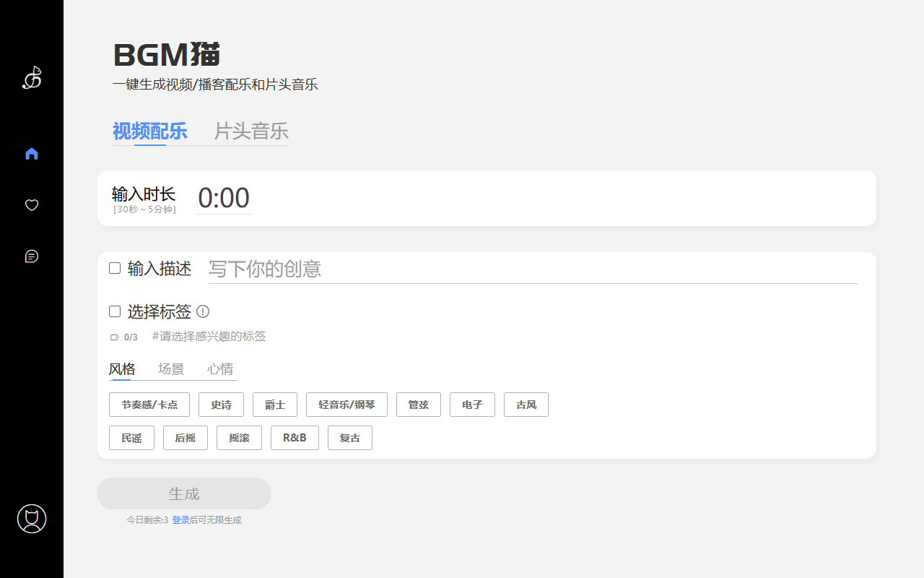924x578 pixels.
Task: Switch to the 片头音乐 tab
Action: 251,131
